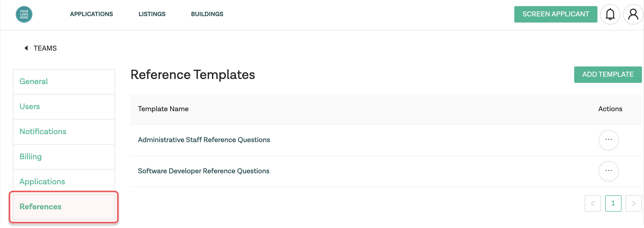This screenshot has height=228, width=644.
Task: Open the Applications settings section
Action: (x=42, y=182)
